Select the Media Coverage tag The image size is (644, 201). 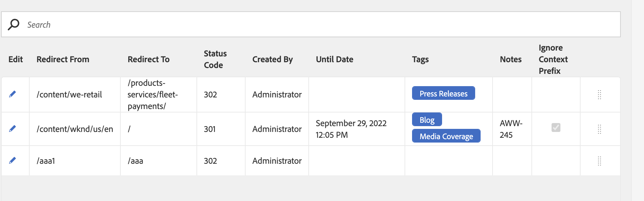[446, 136]
